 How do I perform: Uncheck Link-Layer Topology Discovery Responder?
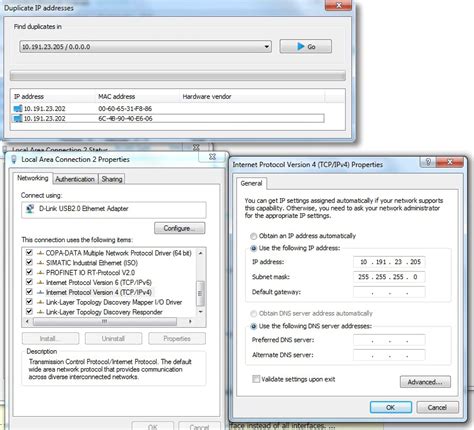[29, 311]
